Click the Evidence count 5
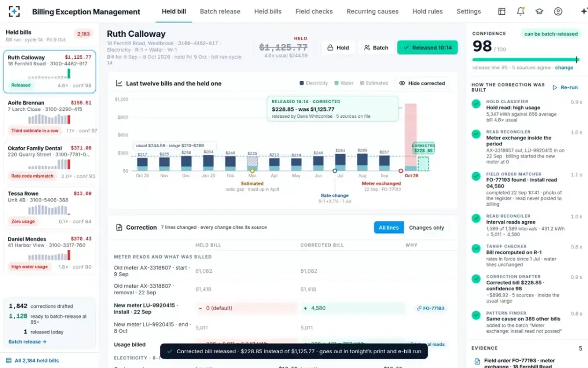Viewport: 588px width, 368px height. point(581,348)
